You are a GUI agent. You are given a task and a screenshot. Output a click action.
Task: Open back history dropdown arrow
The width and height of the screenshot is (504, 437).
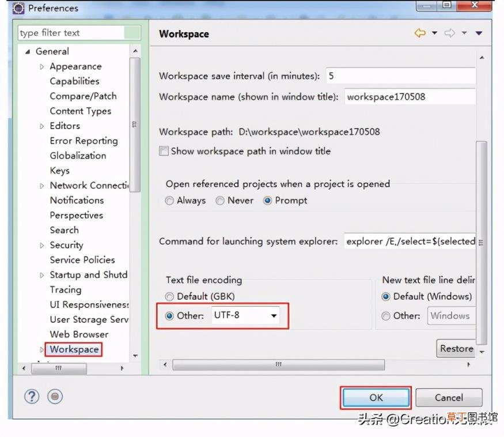434,33
